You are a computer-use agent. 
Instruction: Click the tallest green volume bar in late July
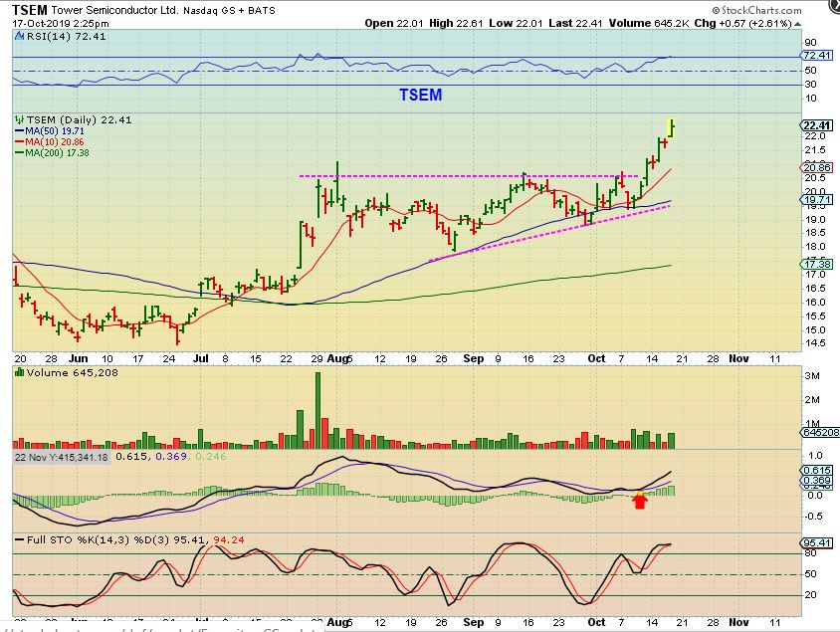[x=318, y=410]
